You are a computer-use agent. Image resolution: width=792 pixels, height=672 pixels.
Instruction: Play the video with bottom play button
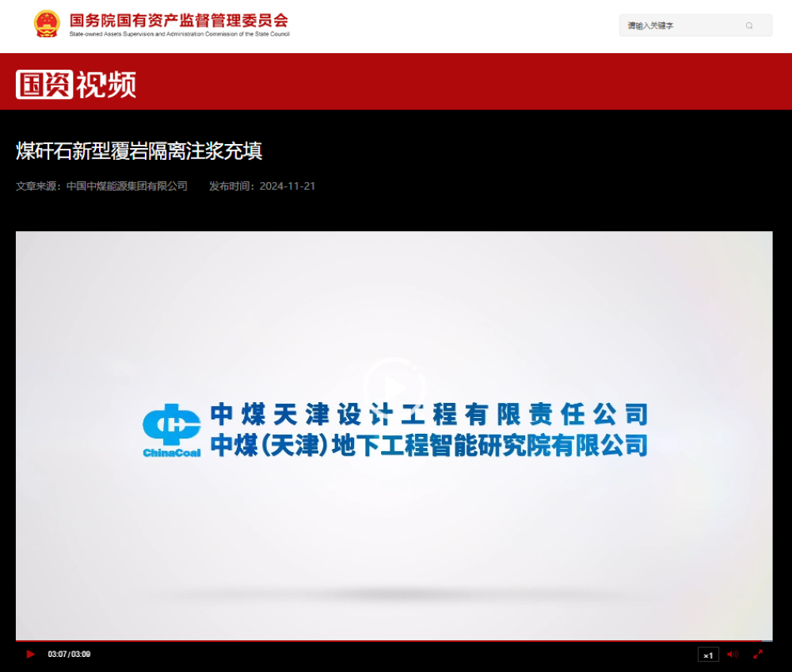[x=30, y=655]
